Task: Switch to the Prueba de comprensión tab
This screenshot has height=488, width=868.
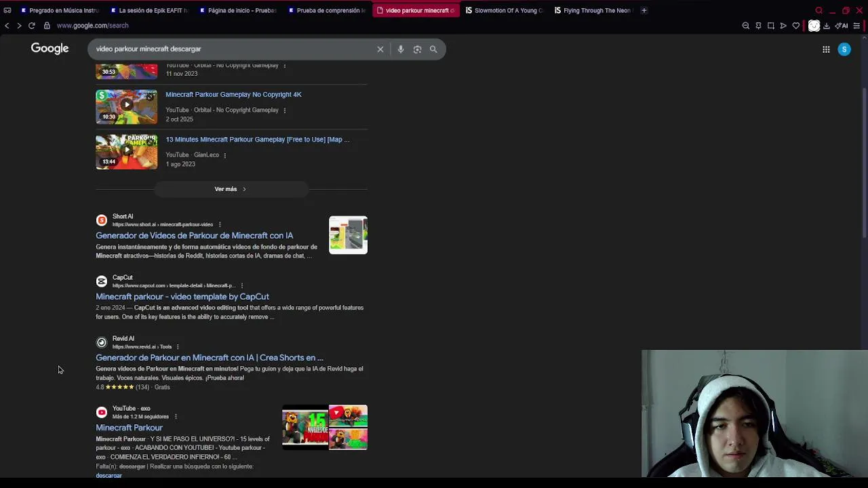Action: point(326,10)
